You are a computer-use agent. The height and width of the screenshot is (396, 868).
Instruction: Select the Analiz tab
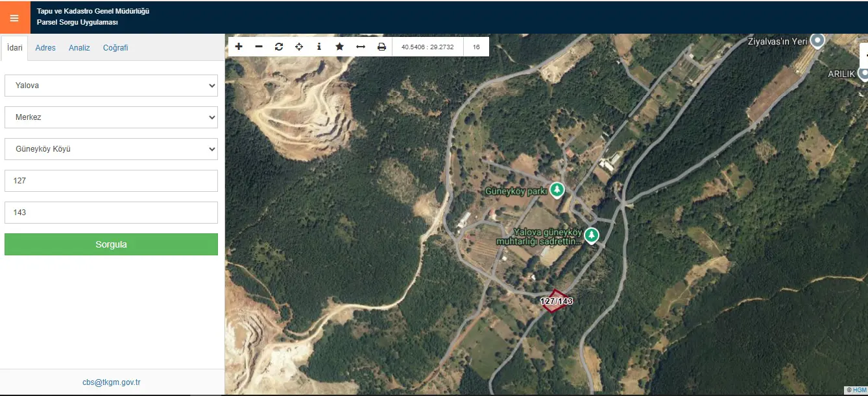click(x=79, y=48)
